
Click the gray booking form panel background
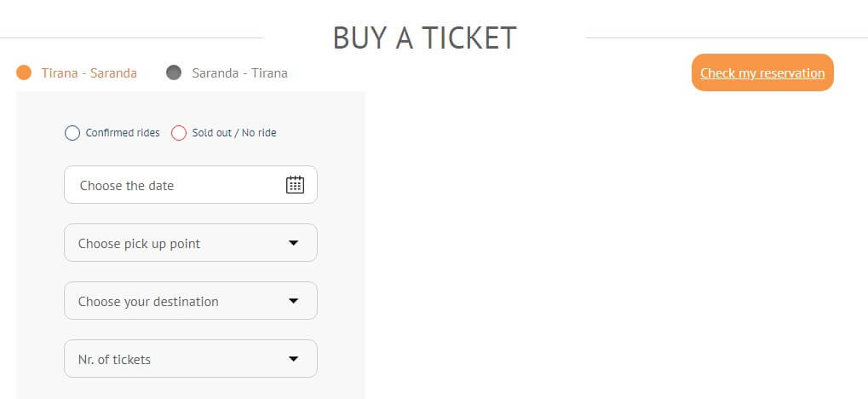(x=341, y=256)
